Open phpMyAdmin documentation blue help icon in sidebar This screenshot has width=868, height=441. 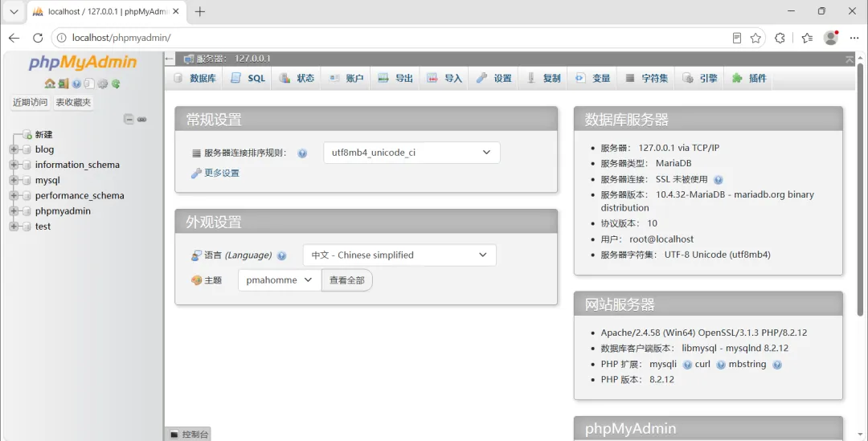(76, 84)
